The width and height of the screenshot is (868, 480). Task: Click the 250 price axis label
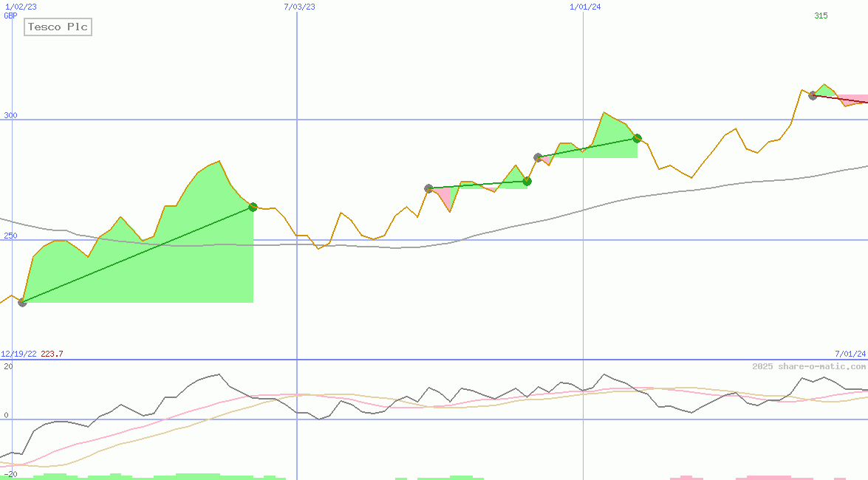click(x=10, y=236)
